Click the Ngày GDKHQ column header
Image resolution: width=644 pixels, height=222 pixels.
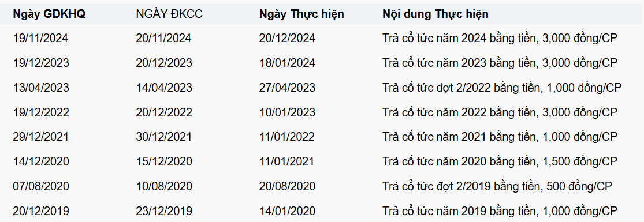coord(49,14)
